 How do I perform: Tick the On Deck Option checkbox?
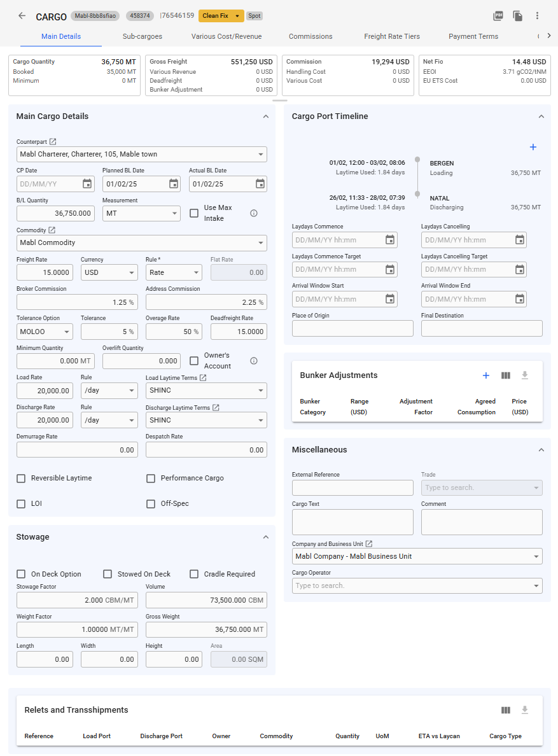(x=21, y=574)
